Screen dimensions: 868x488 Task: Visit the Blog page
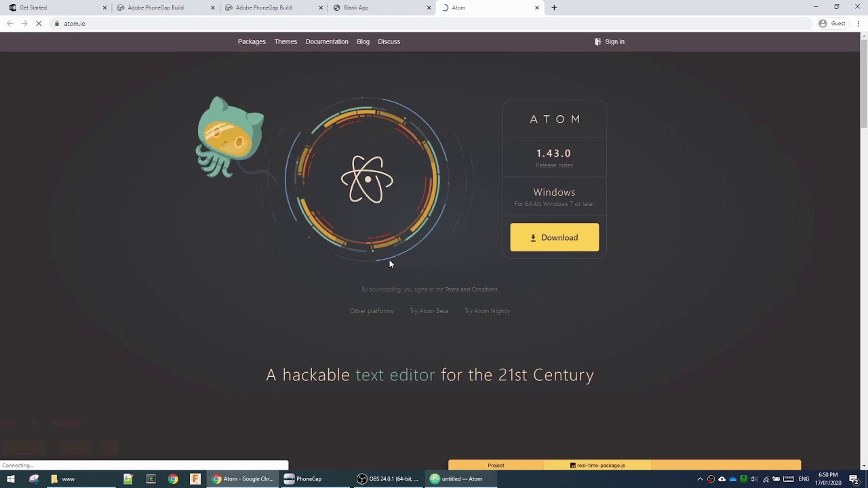[x=363, y=42]
